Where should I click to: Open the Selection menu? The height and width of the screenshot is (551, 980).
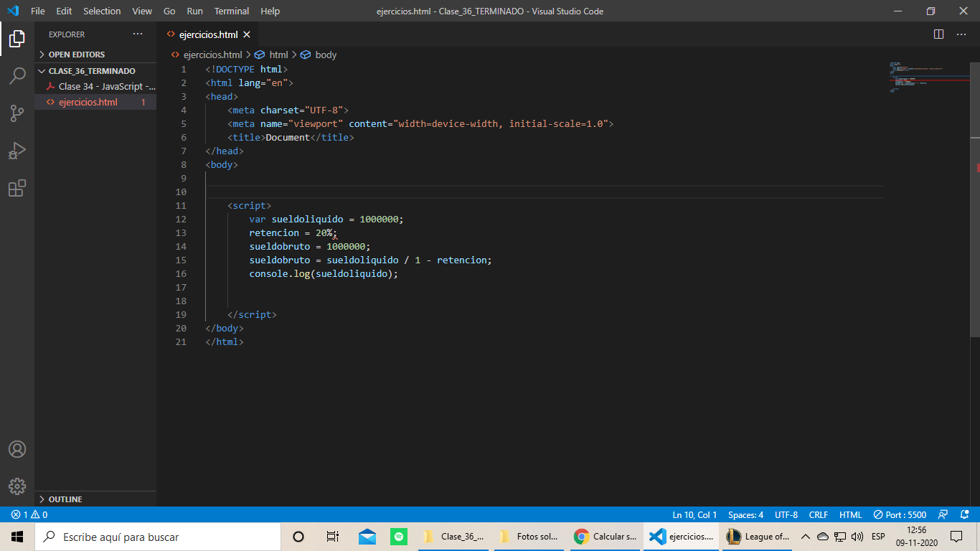click(x=102, y=11)
